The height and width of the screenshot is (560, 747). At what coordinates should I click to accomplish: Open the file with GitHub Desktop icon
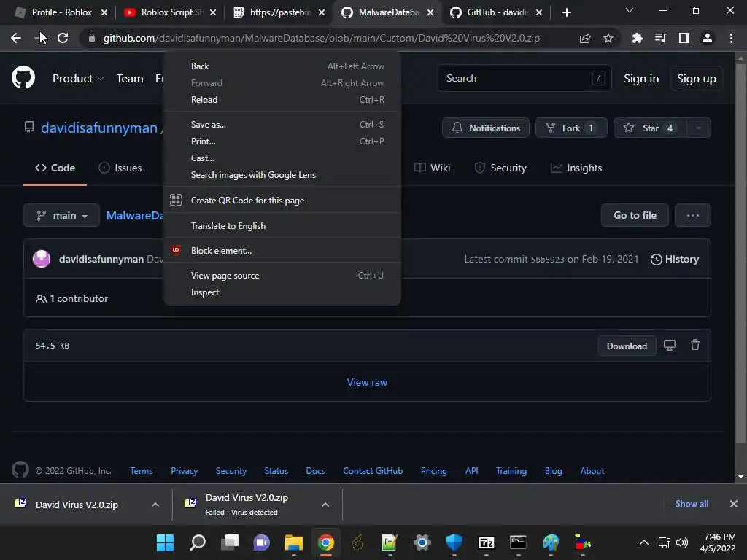pyautogui.click(x=670, y=345)
